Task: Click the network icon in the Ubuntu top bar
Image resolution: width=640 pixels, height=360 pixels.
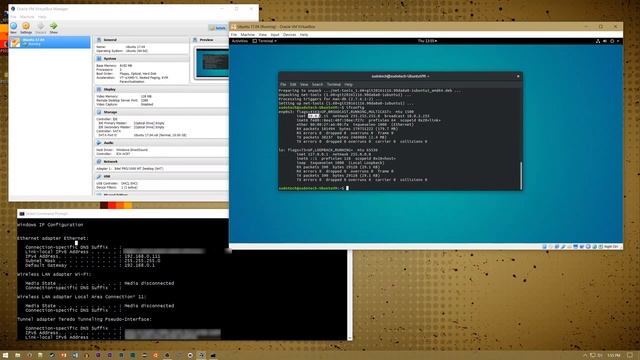Action: pyautogui.click(x=598, y=41)
